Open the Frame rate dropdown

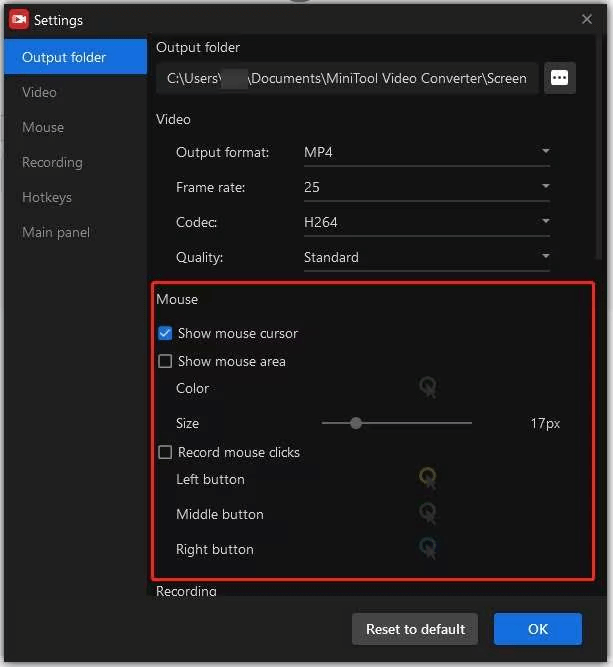427,187
